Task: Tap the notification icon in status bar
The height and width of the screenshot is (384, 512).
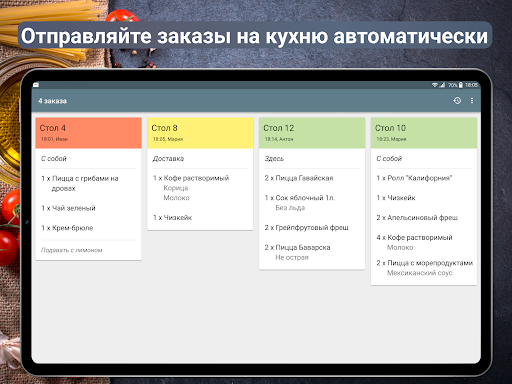Action: point(36,85)
